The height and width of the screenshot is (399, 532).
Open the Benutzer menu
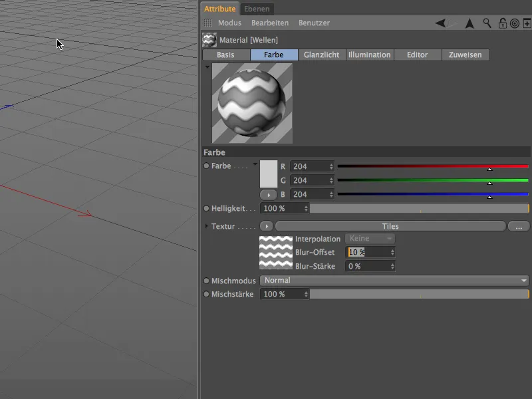point(314,23)
